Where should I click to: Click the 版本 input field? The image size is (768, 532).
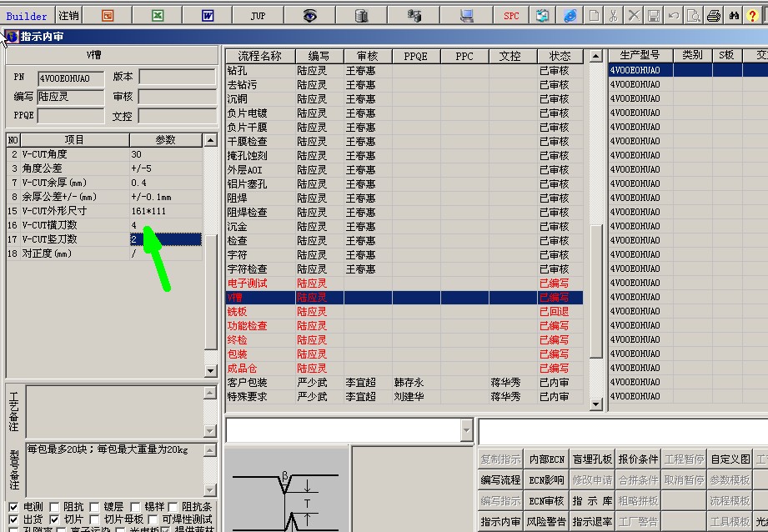(178, 77)
